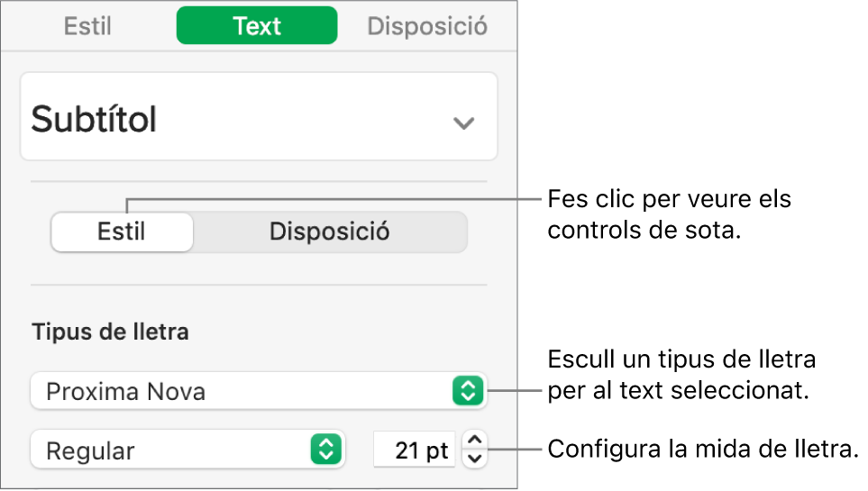Increase font size with the up arrow
Screen dimensions: 868x491
(x=477, y=439)
